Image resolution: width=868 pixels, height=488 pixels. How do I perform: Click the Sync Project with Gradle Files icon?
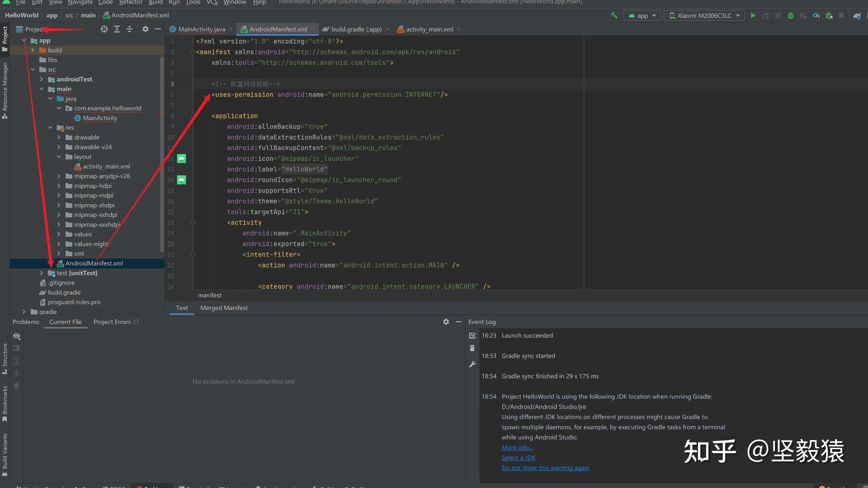[857, 15]
